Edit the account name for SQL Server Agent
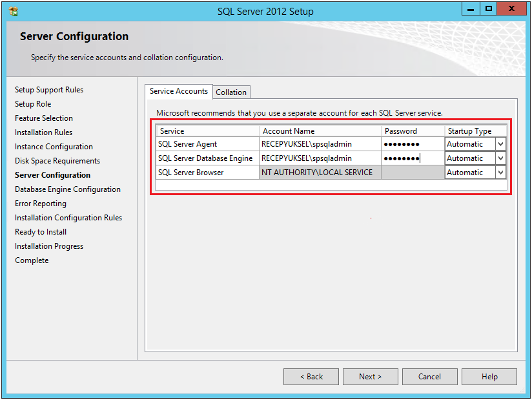The height and width of the screenshot is (400, 532). (x=320, y=144)
